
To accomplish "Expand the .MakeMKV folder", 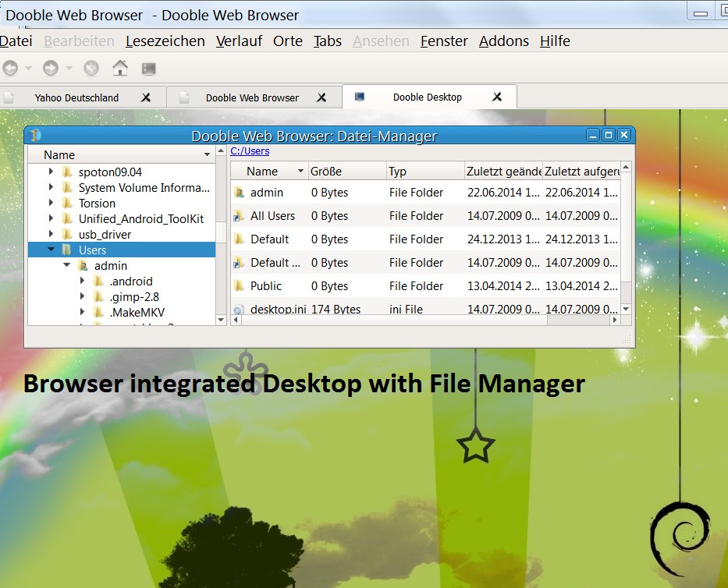I will click(x=82, y=312).
